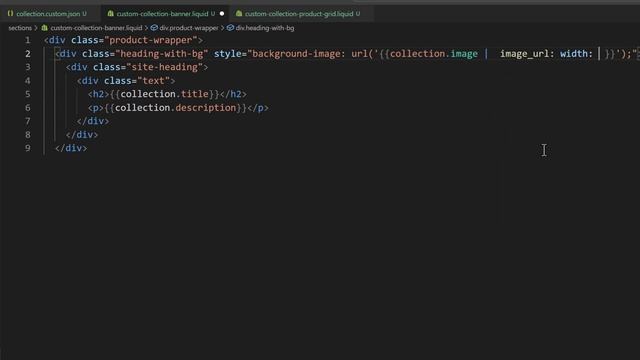Open the custom-collection-product-grid.liquid tab

299,13
